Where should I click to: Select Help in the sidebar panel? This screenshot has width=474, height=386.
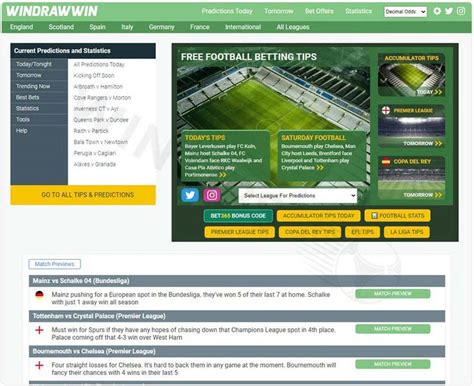tap(39, 131)
